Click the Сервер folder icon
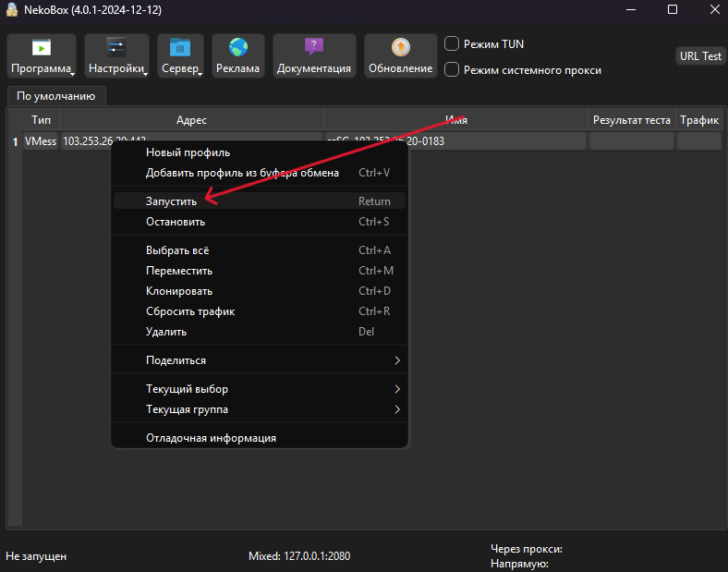Image resolution: width=728 pixels, height=572 pixels. tap(180, 48)
